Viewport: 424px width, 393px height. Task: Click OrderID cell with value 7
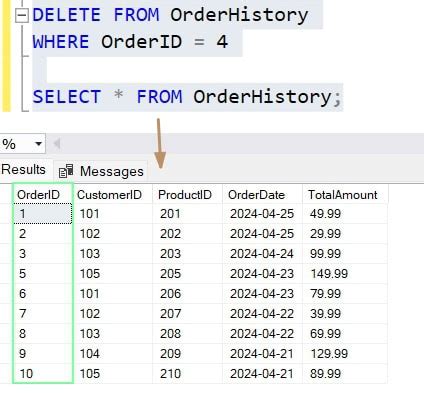(43, 314)
